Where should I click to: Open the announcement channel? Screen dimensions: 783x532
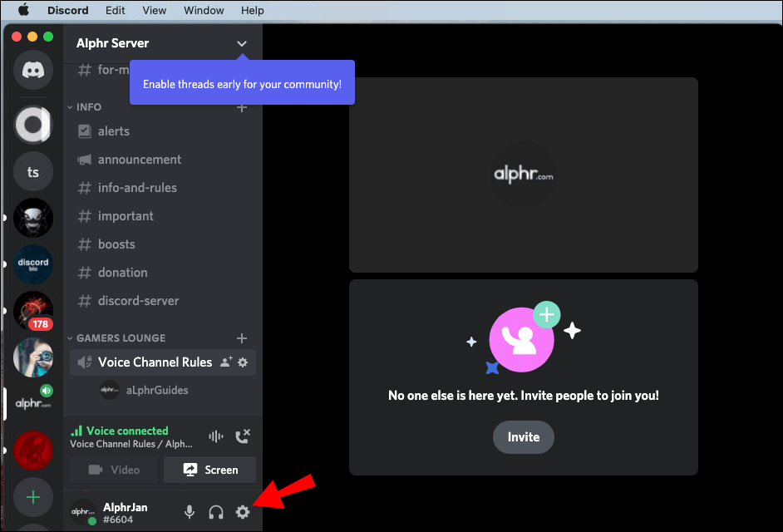point(163,160)
